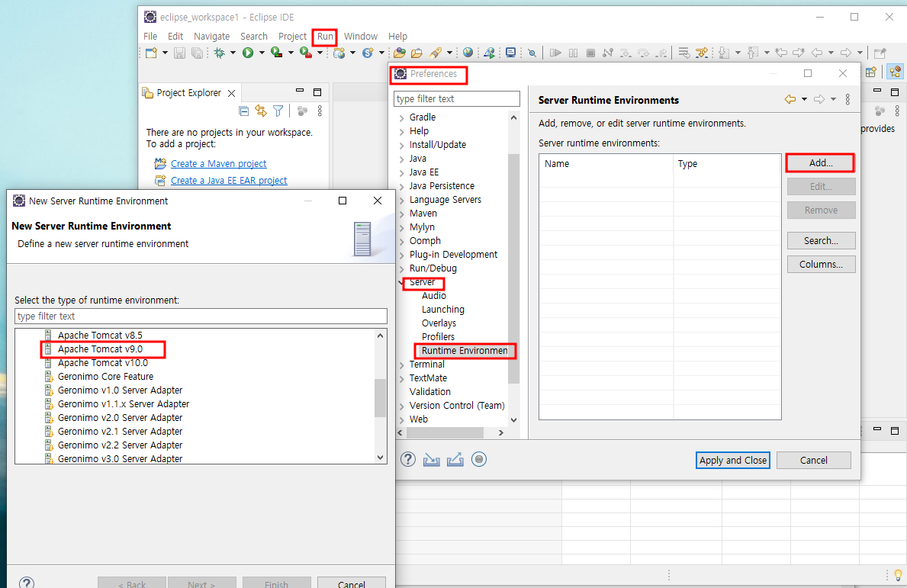Viewport: 907px width, 588px height.
Task: Click the Resume debug icon in toolbar
Action: pyautogui.click(x=555, y=53)
